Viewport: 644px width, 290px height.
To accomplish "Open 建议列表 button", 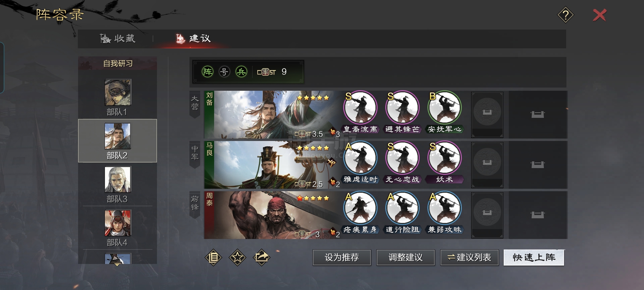I will click(x=470, y=258).
